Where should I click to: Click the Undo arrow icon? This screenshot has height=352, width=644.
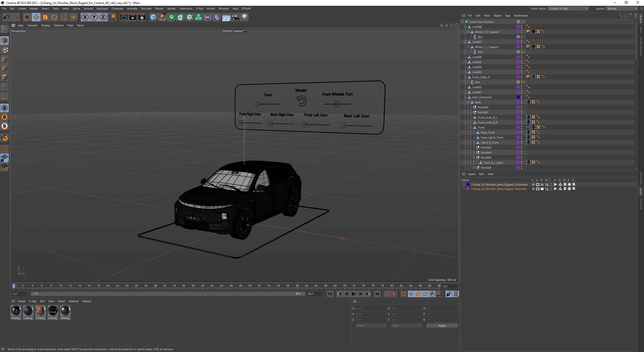[x=7, y=17]
